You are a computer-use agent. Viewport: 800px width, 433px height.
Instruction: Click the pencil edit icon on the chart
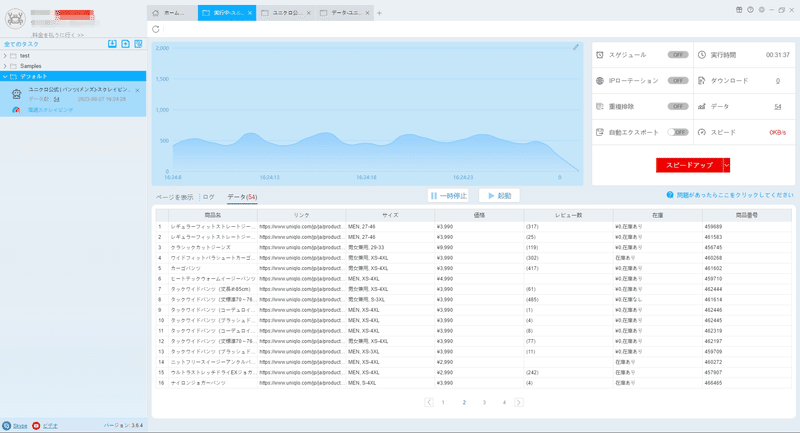(576, 47)
